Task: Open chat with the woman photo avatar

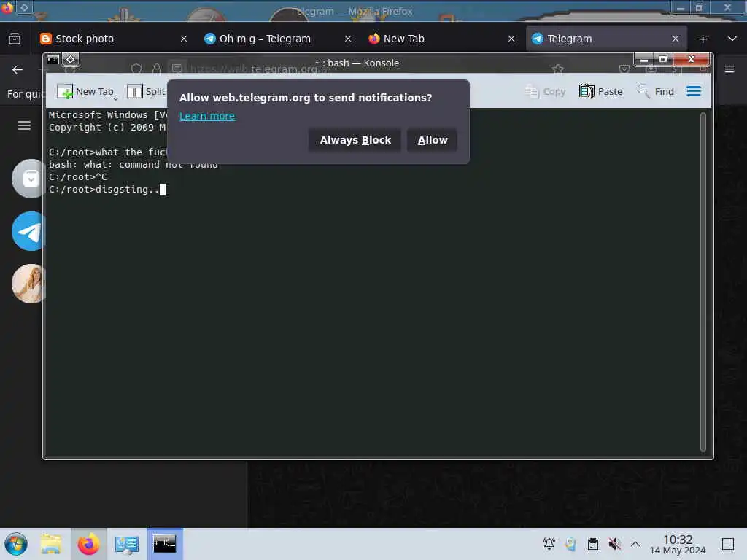Action: coord(28,284)
